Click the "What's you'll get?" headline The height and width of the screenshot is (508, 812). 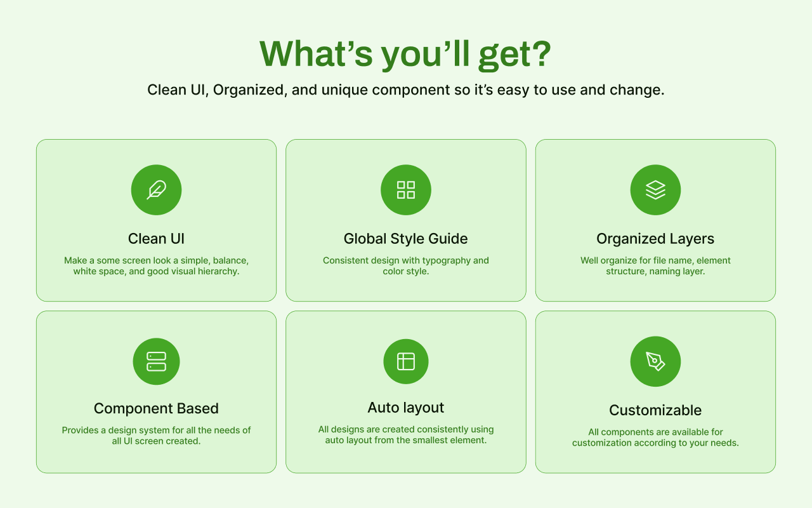pyautogui.click(x=406, y=54)
